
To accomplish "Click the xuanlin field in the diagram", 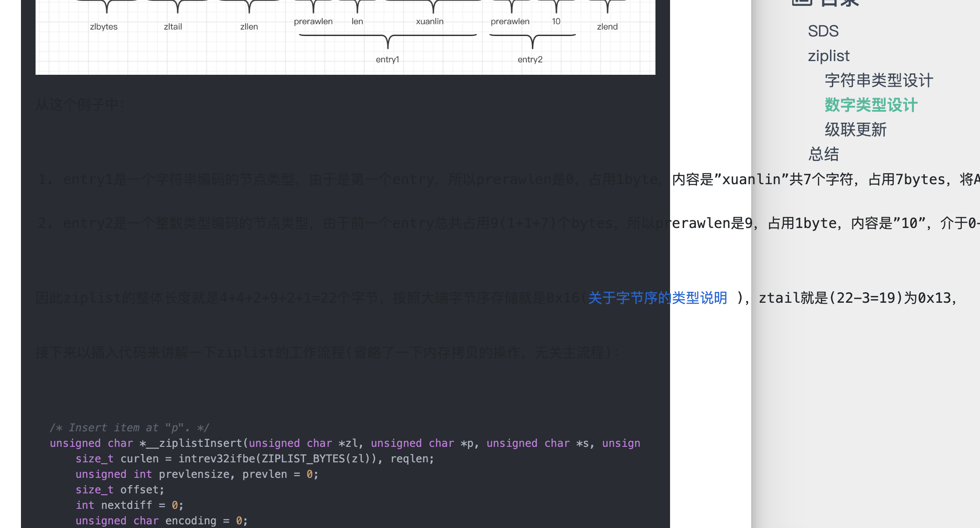I will pyautogui.click(x=429, y=21).
